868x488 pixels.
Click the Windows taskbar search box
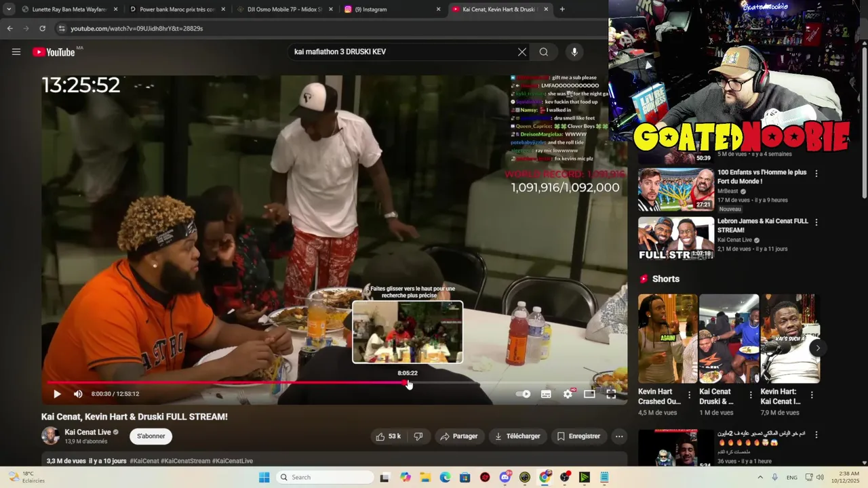tap(325, 477)
